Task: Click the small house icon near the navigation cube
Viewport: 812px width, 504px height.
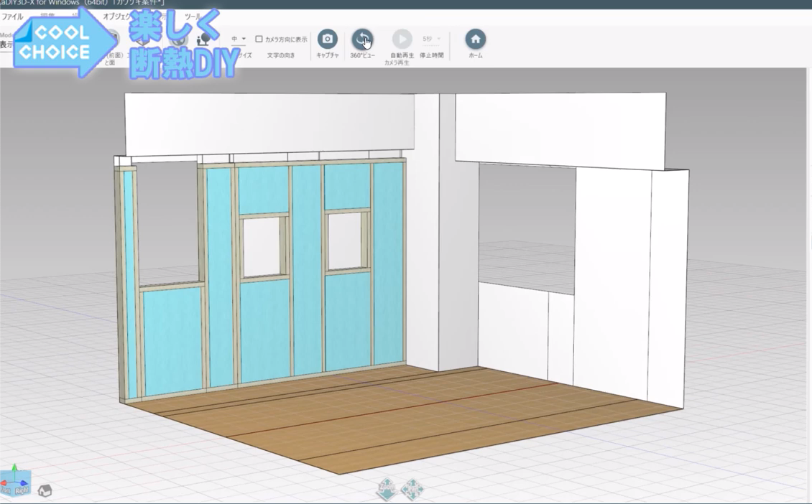Action: tap(45, 490)
